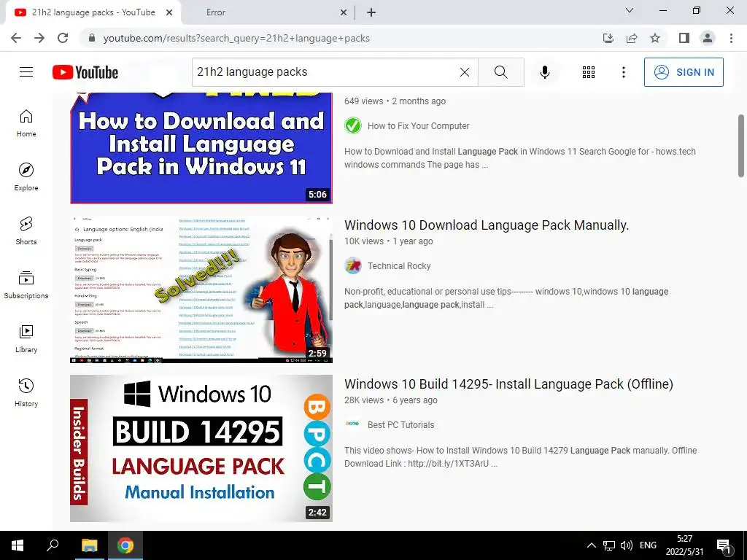This screenshot has height=560, width=747.
Task: Play the Solved!!! Technical Rocky thumbnail
Action: tap(201, 289)
